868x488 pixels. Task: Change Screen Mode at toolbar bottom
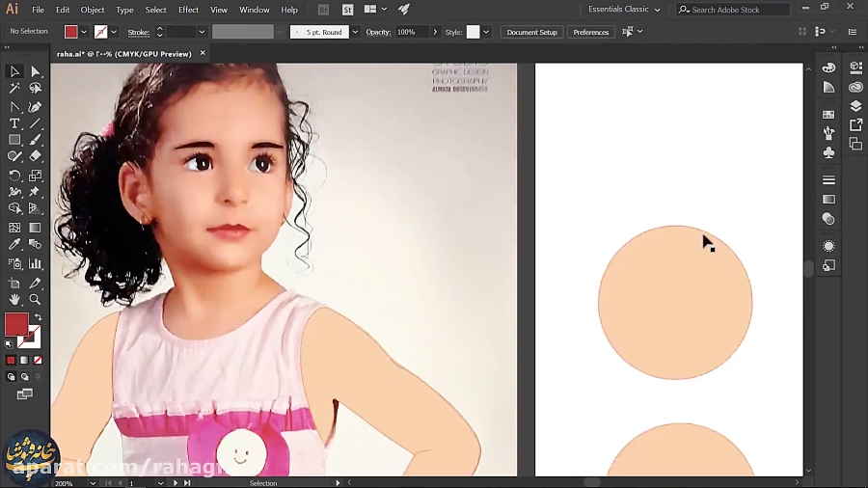(24, 393)
